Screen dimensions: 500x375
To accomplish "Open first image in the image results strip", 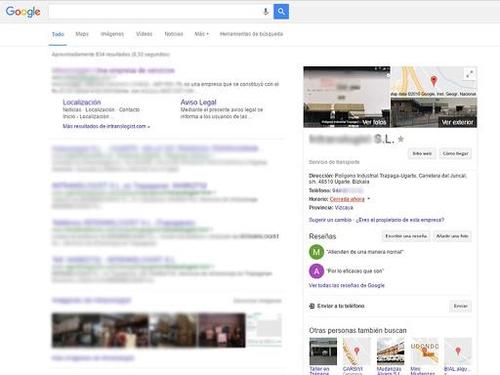I will click(76, 330).
